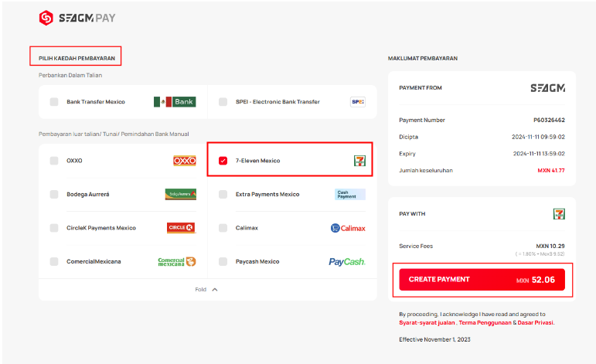Click the OXXO brand logo
596x364 pixels.
pos(185,161)
